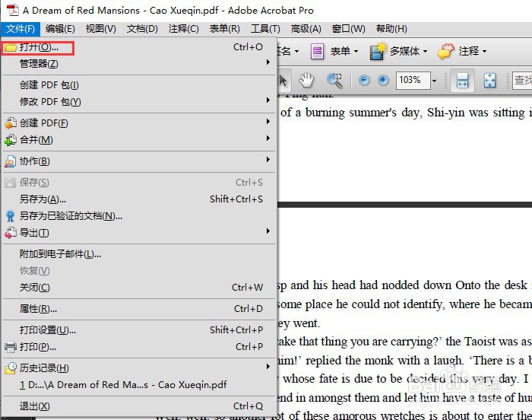This screenshot has width=532, height=420.
Task: Click the 导出 export icon
Action: coord(10,233)
